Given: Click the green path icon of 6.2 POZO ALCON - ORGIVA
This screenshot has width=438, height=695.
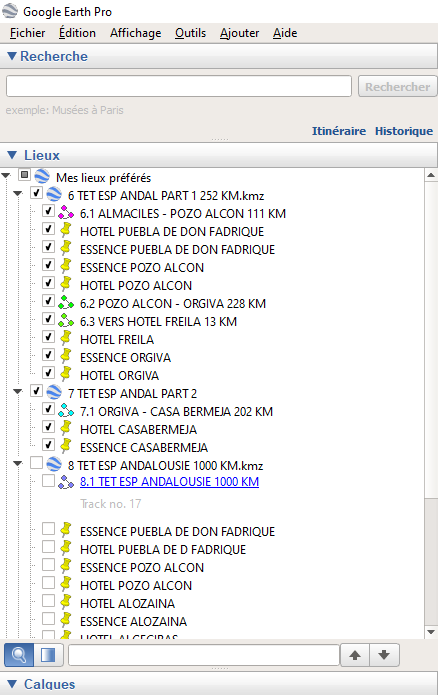Looking at the screenshot, I should 66,302.
